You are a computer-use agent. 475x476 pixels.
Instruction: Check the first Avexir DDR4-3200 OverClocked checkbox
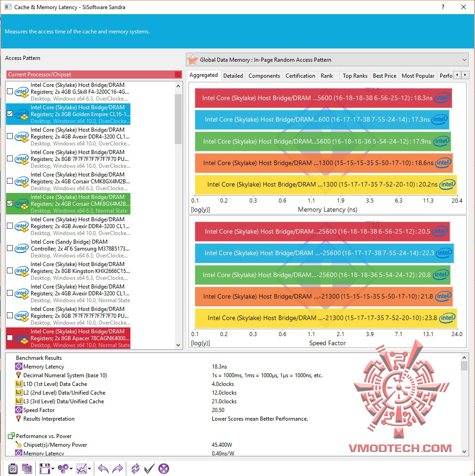(x=10, y=136)
